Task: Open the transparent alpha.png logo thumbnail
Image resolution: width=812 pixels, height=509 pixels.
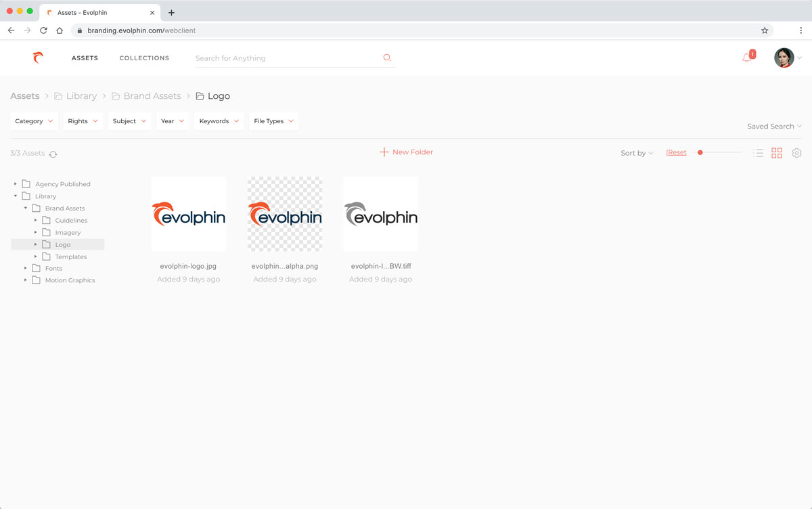Action: pyautogui.click(x=285, y=215)
